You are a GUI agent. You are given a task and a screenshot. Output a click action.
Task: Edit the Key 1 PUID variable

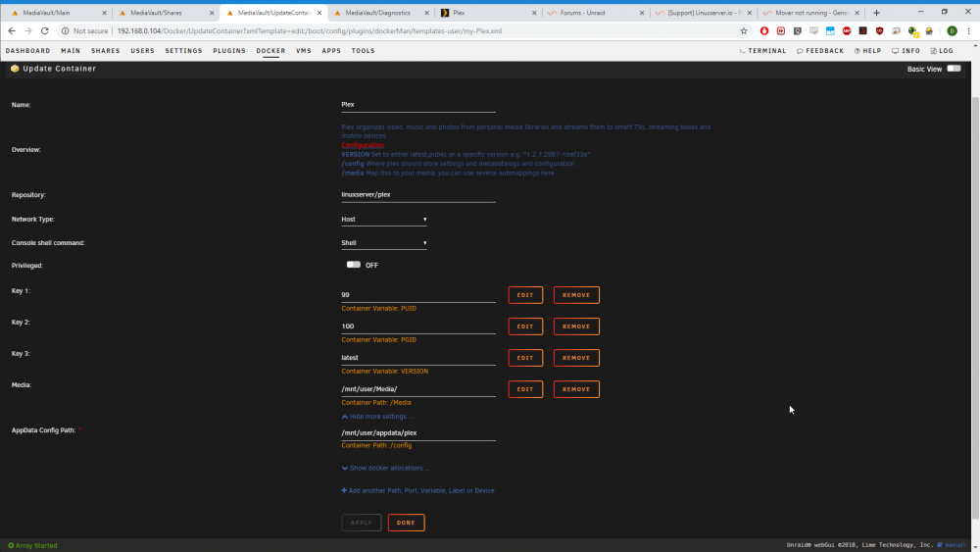point(525,295)
